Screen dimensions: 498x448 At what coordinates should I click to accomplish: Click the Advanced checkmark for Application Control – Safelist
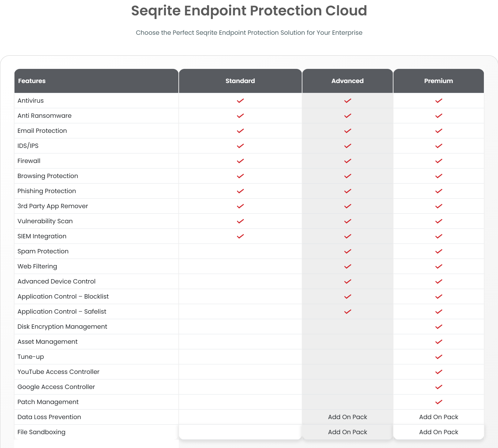tap(348, 311)
